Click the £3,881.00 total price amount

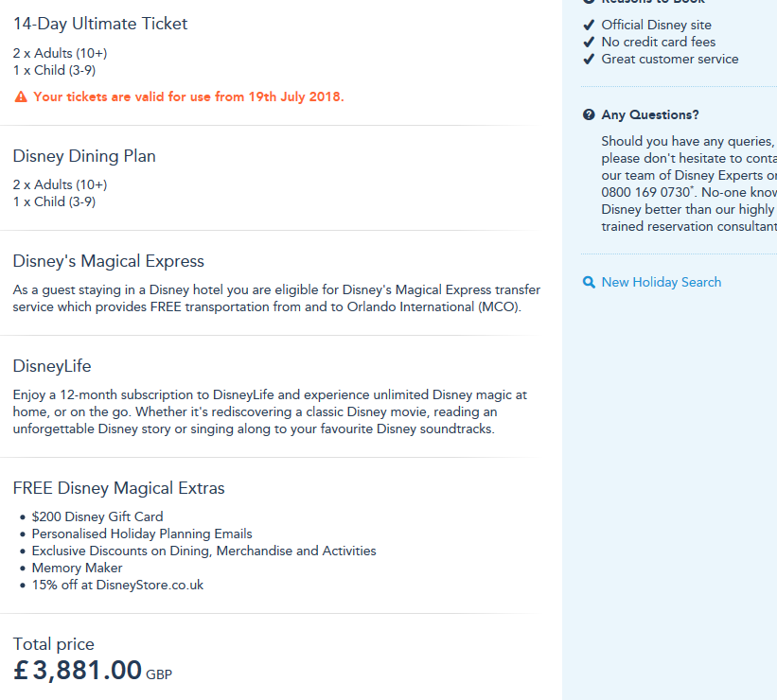pos(78,671)
